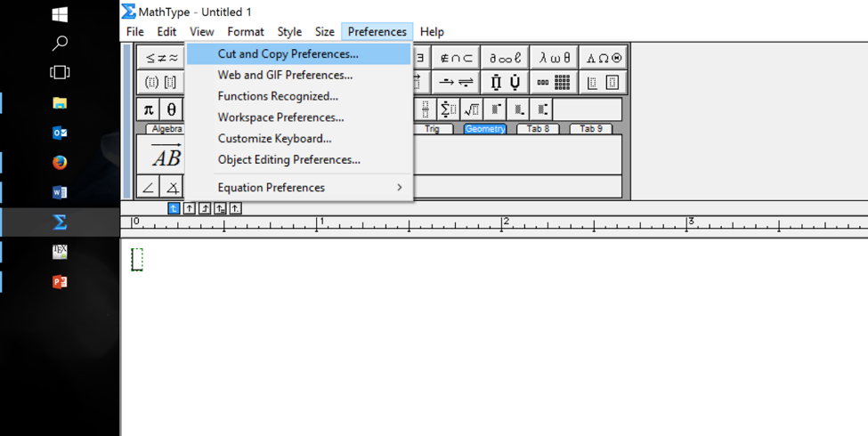Insert the π symbol from small bar
This screenshot has height=436, width=868.
149,109
